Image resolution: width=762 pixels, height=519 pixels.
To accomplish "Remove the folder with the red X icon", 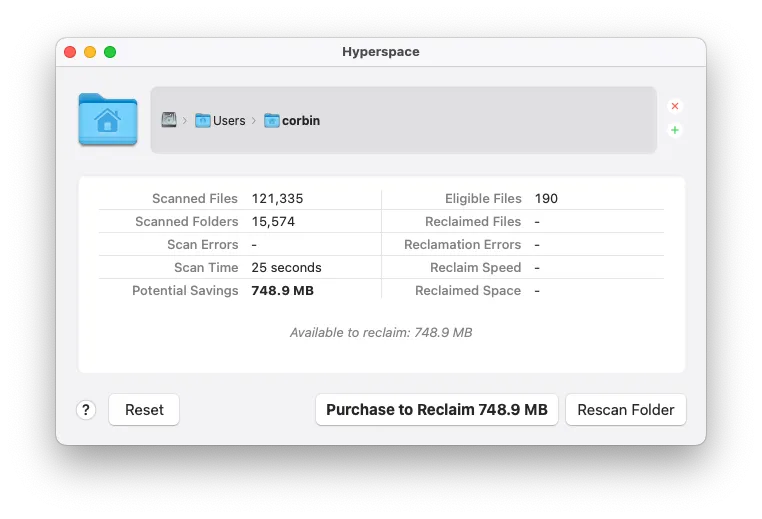I will (x=675, y=106).
